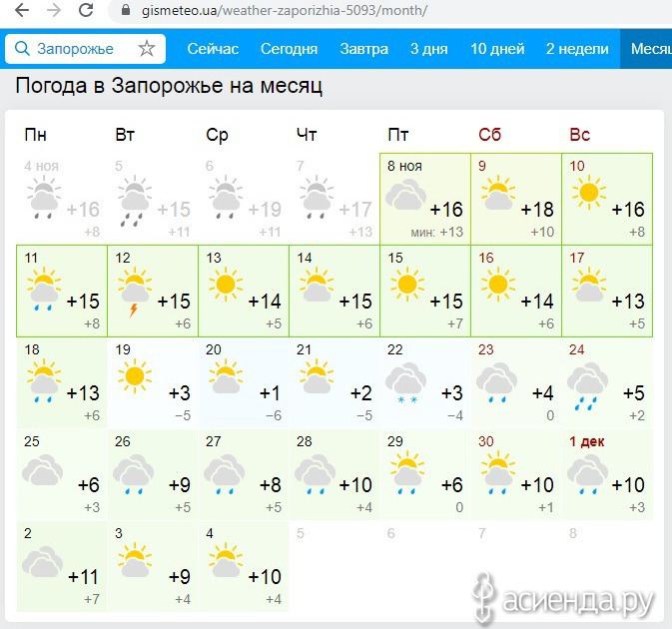Click the partly cloudy icon for day 14
This screenshot has height=629, width=672.
click(x=317, y=285)
